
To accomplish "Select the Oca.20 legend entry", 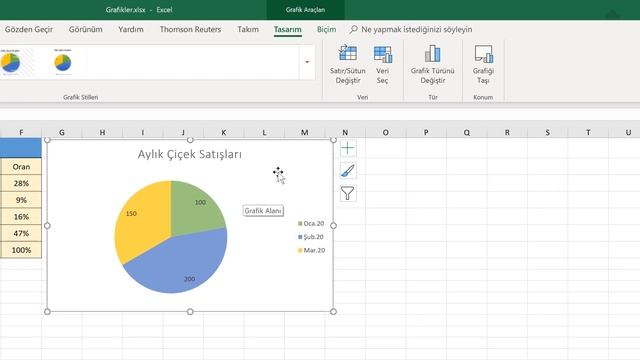I will 311,223.
